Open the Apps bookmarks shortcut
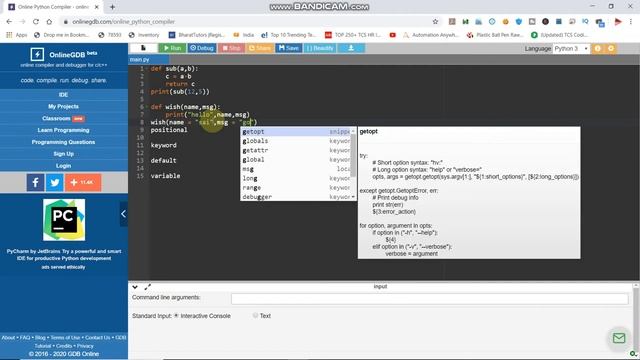The width and height of the screenshot is (640, 360). click(x=17, y=35)
